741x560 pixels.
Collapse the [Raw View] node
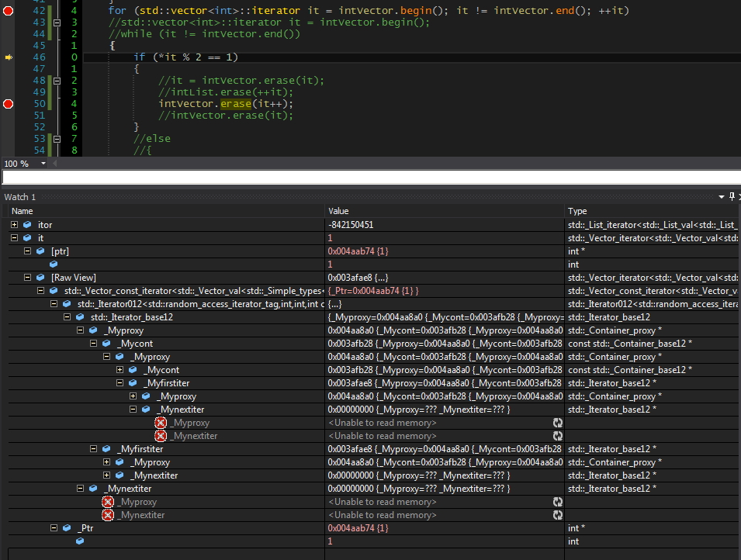tap(27, 278)
